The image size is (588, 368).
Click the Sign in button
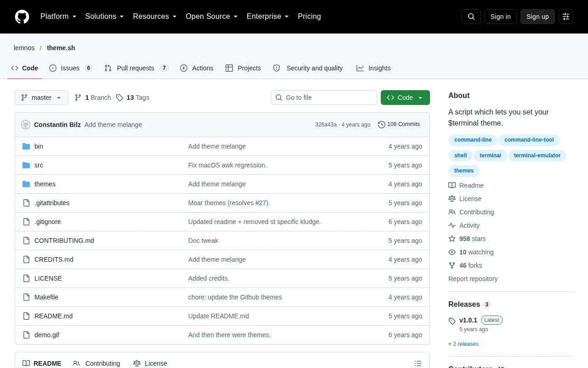[x=501, y=17]
